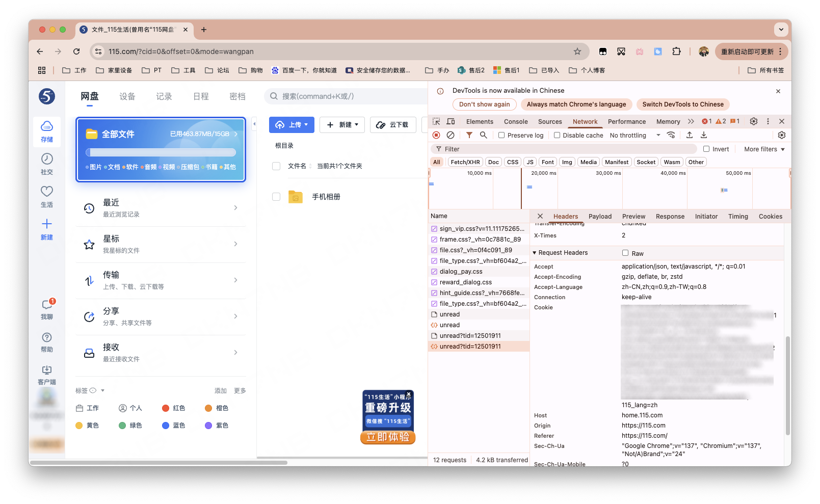820x504 pixels.
Task: Click the DevTools clear network log icon
Action: [x=451, y=135]
